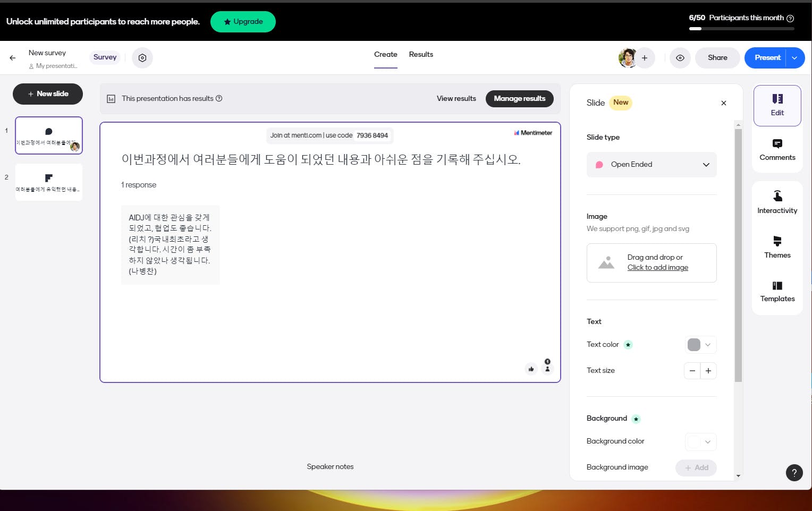Click the Text color premium star
The height and width of the screenshot is (511, 812).
click(x=628, y=345)
